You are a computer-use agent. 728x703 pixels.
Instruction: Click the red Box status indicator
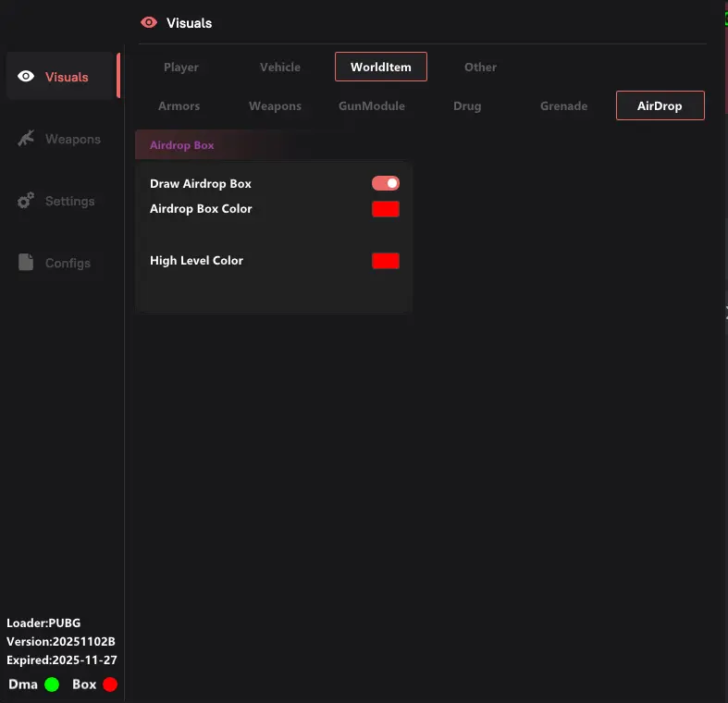pos(110,684)
